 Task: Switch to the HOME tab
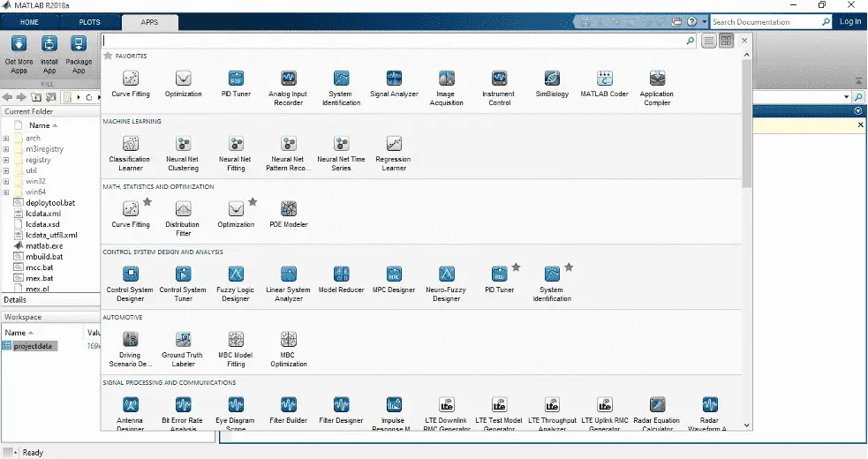[29, 22]
